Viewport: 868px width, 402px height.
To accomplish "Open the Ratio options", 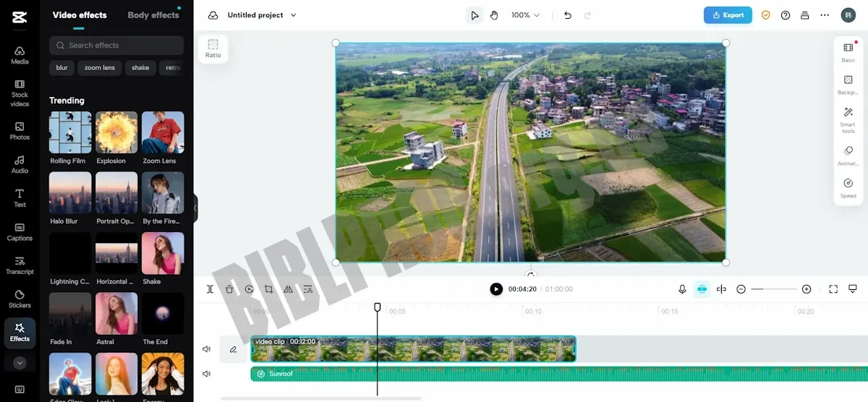I will pyautogui.click(x=213, y=48).
